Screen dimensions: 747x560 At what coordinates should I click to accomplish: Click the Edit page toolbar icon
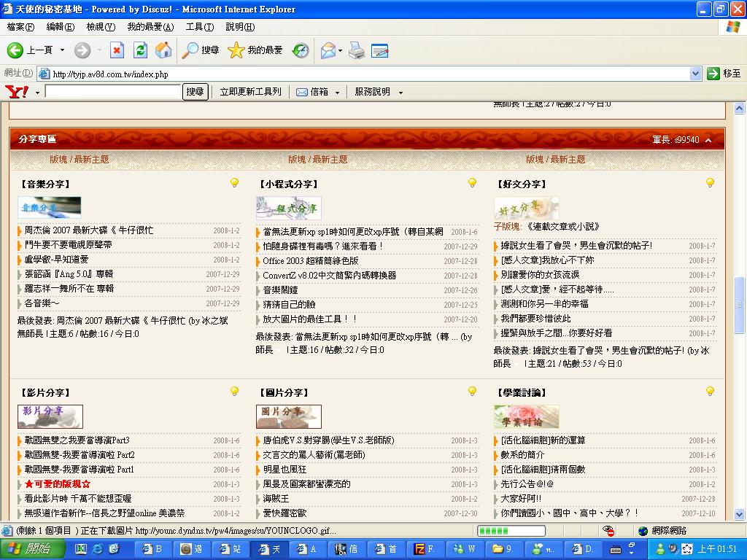pos(379,50)
